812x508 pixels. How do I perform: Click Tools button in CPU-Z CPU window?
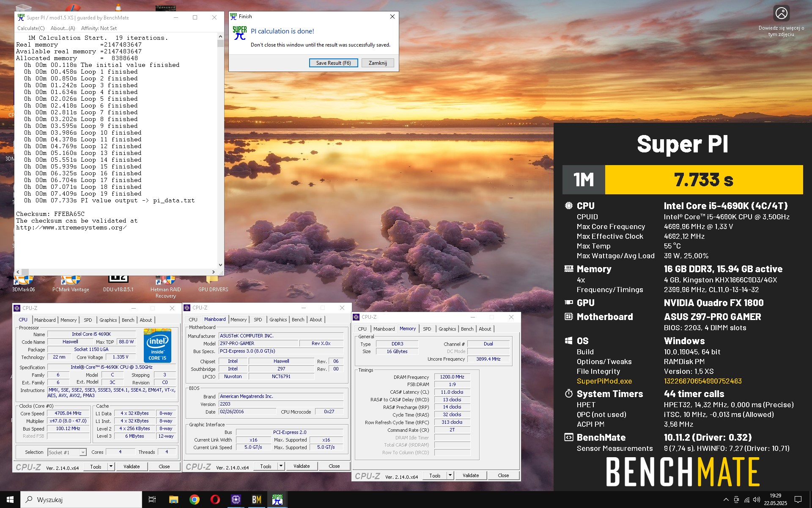tap(96, 467)
